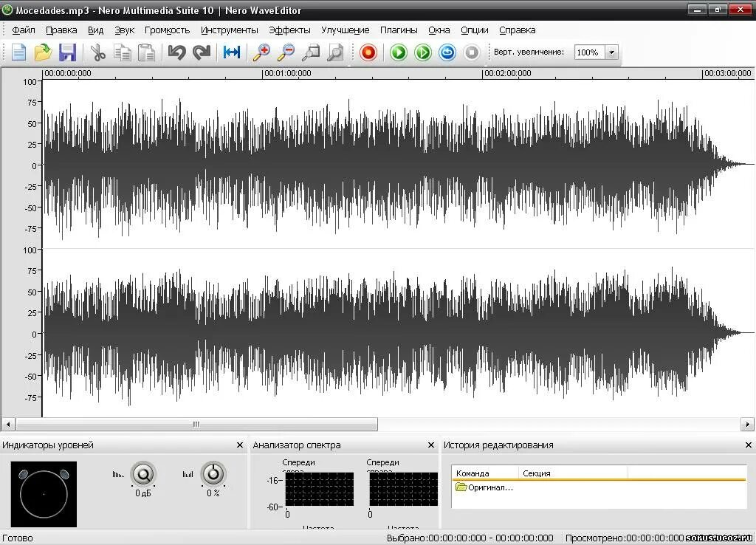Open a file with the folder icon
Screen dimensions: 756x545
(43, 52)
